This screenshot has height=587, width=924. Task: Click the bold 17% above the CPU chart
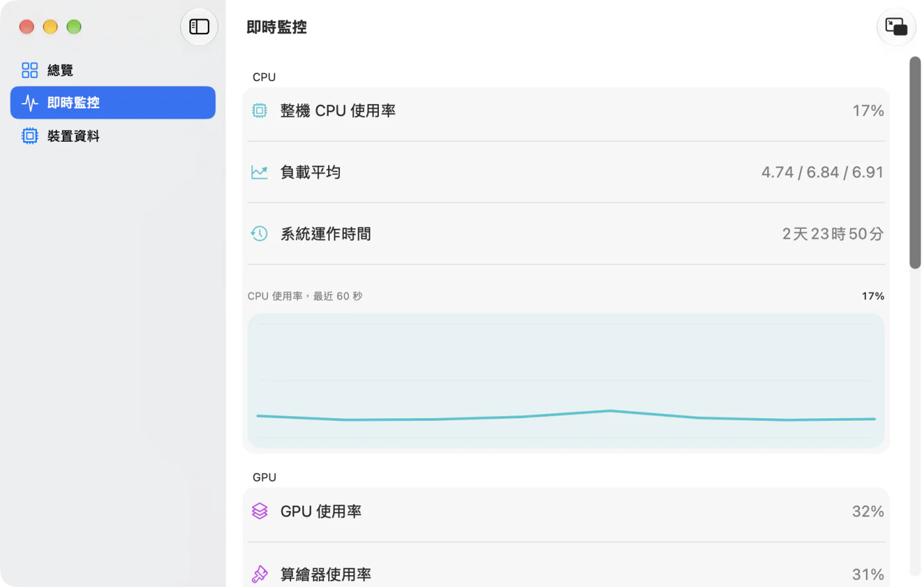tap(873, 296)
